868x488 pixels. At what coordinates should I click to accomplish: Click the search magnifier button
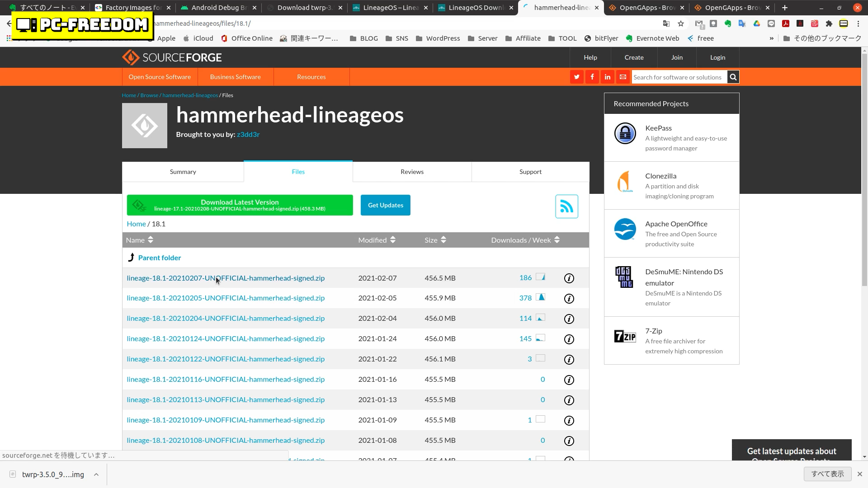[733, 77]
